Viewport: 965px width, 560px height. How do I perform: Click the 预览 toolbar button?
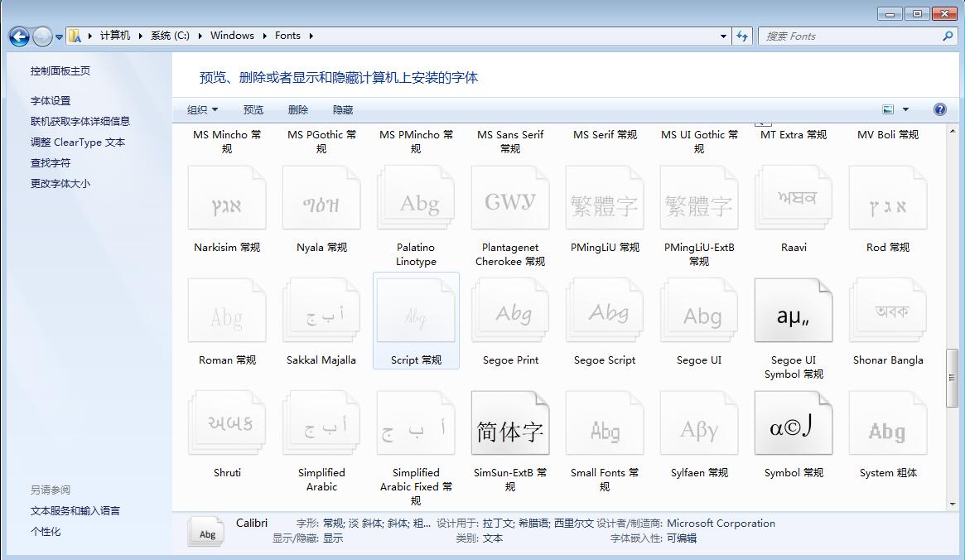coord(253,109)
